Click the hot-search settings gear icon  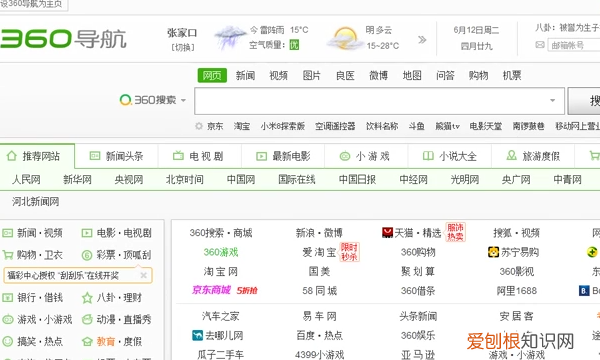tap(199, 126)
